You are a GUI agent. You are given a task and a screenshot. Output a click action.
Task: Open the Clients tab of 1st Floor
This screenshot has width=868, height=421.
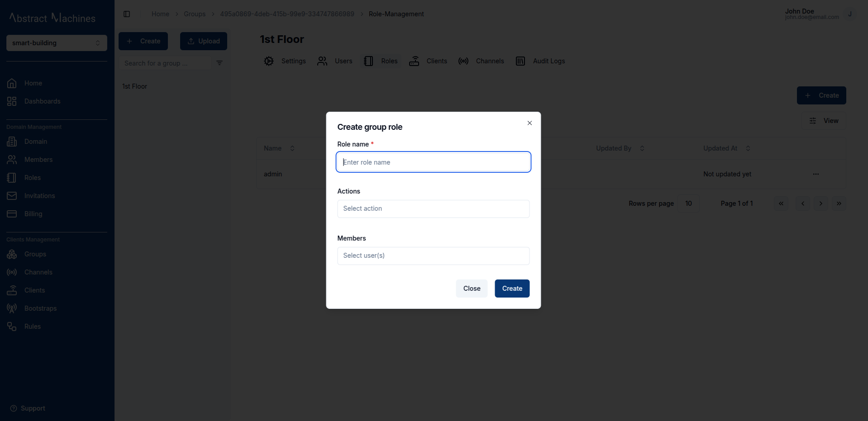pos(428,61)
